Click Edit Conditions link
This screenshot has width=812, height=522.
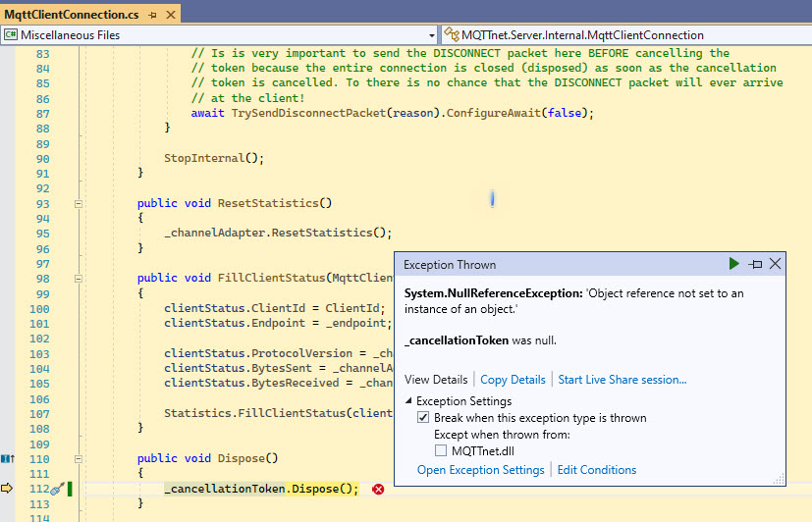tap(597, 470)
